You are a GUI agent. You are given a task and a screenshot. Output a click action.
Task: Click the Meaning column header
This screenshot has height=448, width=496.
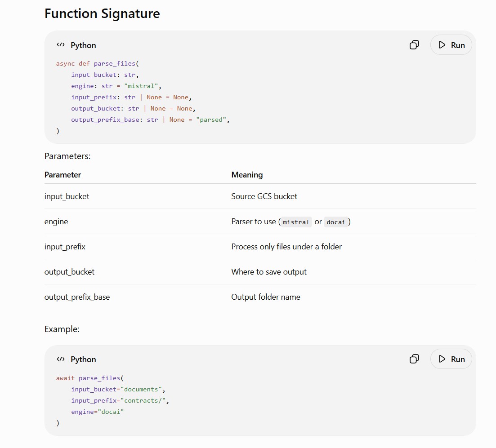point(247,175)
